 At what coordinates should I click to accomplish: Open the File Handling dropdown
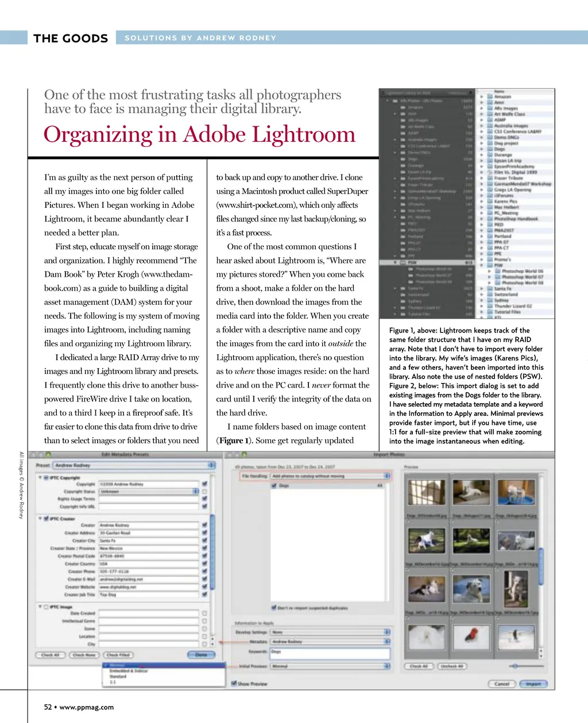[330, 475]
